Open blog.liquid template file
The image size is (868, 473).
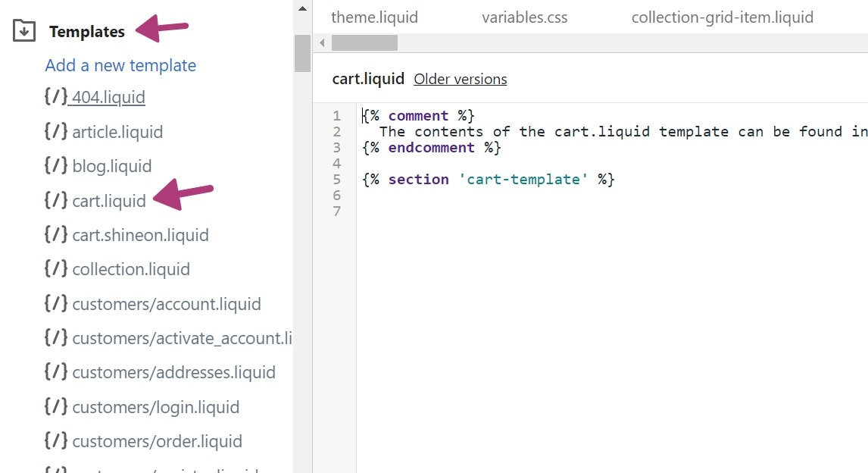(x=112, y=166)
